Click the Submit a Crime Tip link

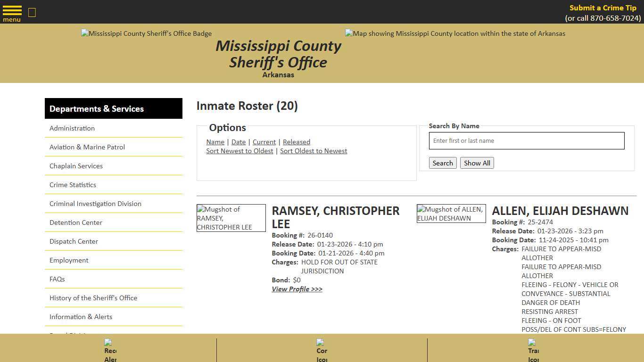(603, 8)
